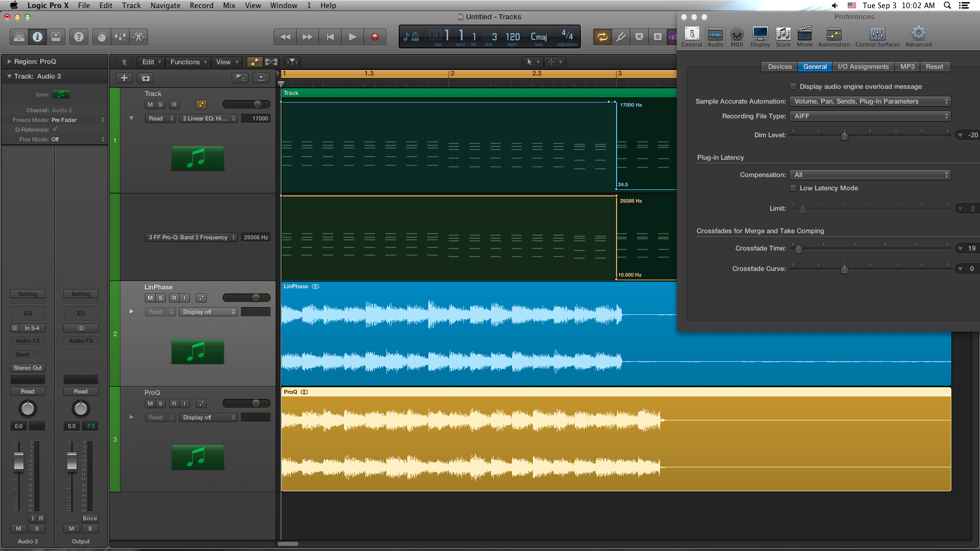The height and width of the screenshot is (551, 980).
Task: Open the Library button in control bar
Action: tap(19, 37)
